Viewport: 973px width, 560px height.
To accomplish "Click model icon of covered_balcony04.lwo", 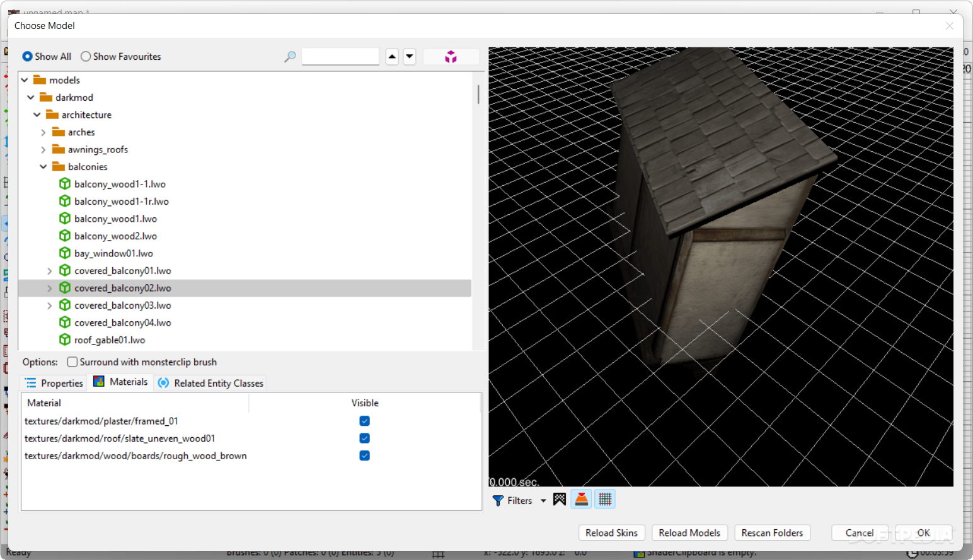I will pyautogui.click(x=65, y=323).
